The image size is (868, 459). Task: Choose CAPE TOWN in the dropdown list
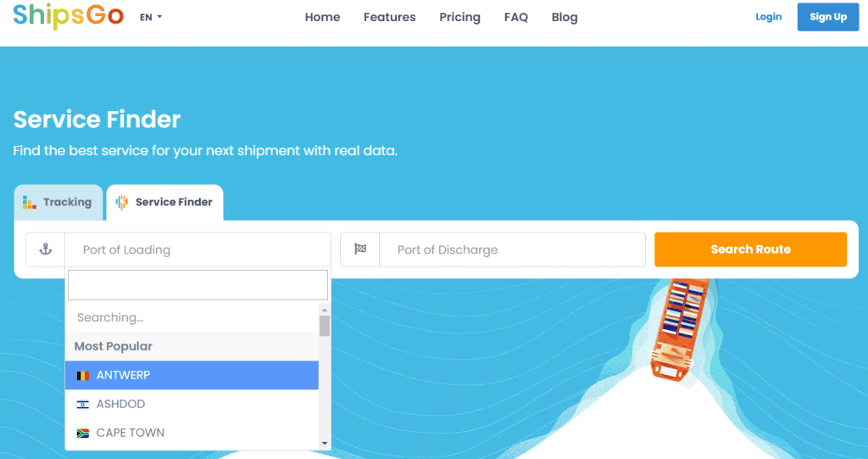click(131, 433)
